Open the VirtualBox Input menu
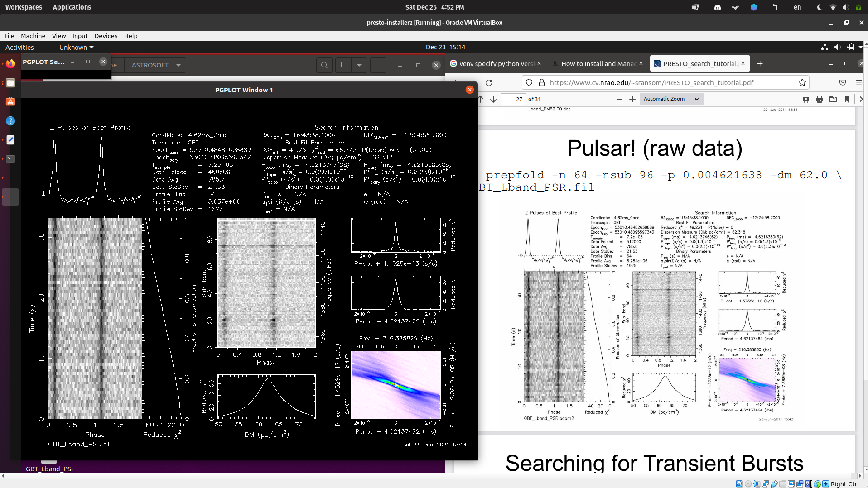Screen dimensions: 868x488 pos(80,36)
